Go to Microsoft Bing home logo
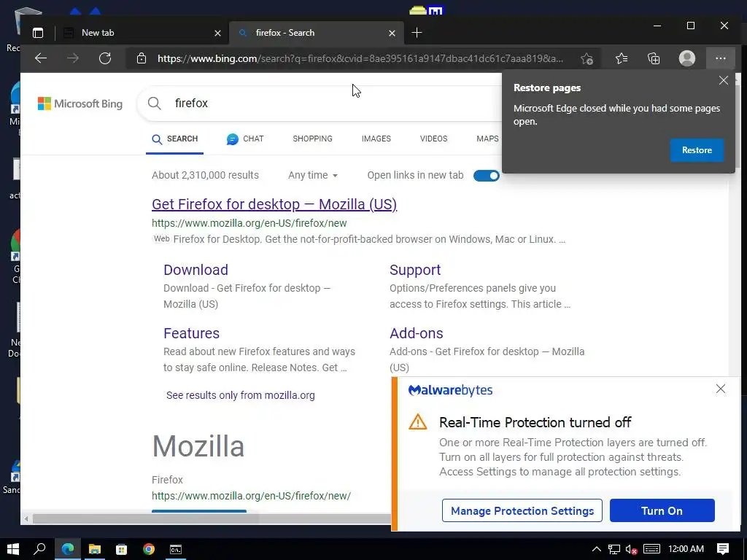Screen dimensions: 747x560 pos(80,104)
